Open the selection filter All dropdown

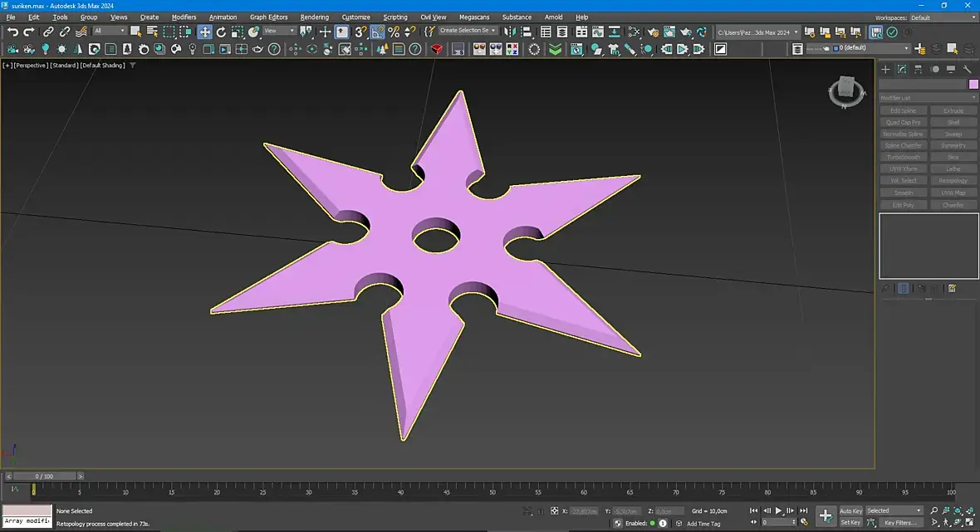pos(109,32)
